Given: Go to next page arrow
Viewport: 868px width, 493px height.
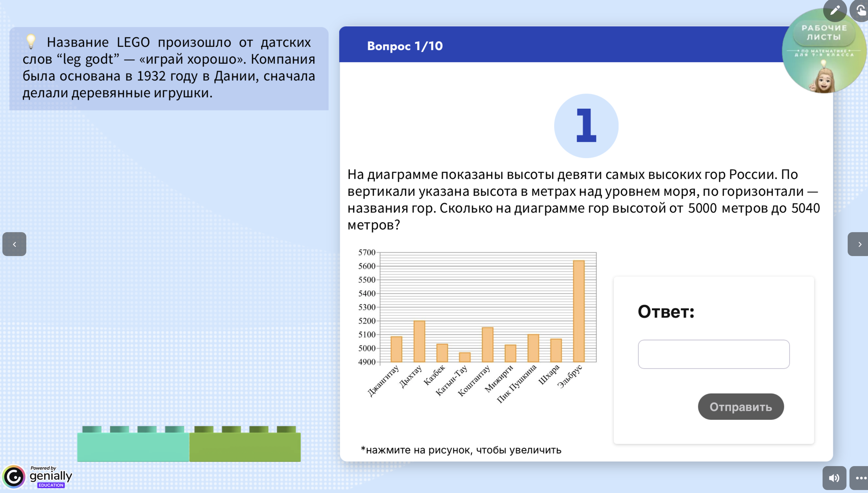Looking at the screenshot, I should coord(858,244).
